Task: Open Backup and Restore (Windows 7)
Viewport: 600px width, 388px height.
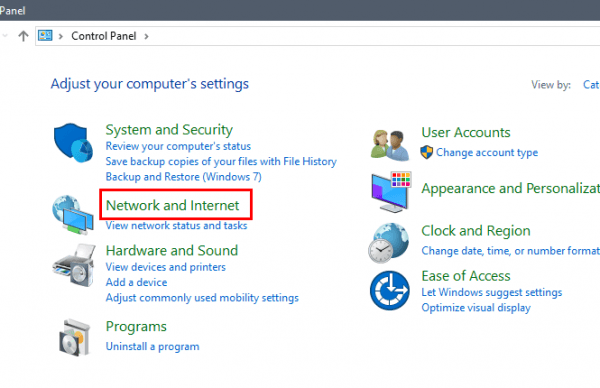Action: 184,177
